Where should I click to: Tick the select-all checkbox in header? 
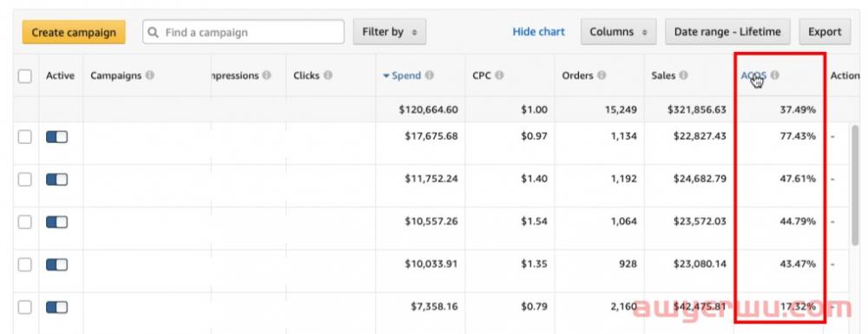(x=25, y=75)
